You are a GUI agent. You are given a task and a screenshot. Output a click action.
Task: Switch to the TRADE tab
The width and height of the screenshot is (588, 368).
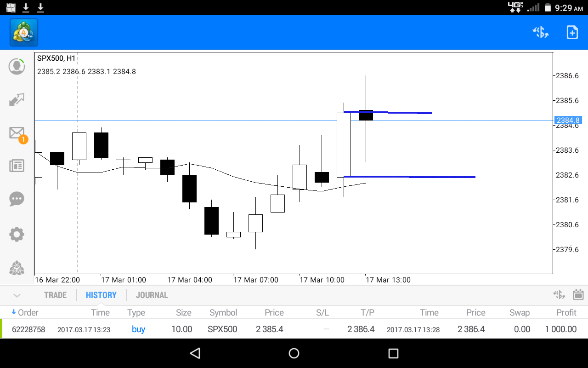pos(55,295)
